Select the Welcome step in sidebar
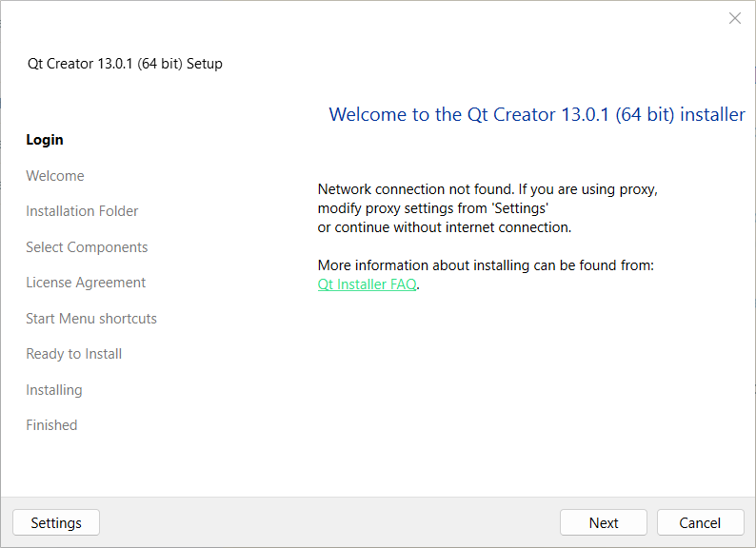Screen dimensions: 756x548 point(55,176)
